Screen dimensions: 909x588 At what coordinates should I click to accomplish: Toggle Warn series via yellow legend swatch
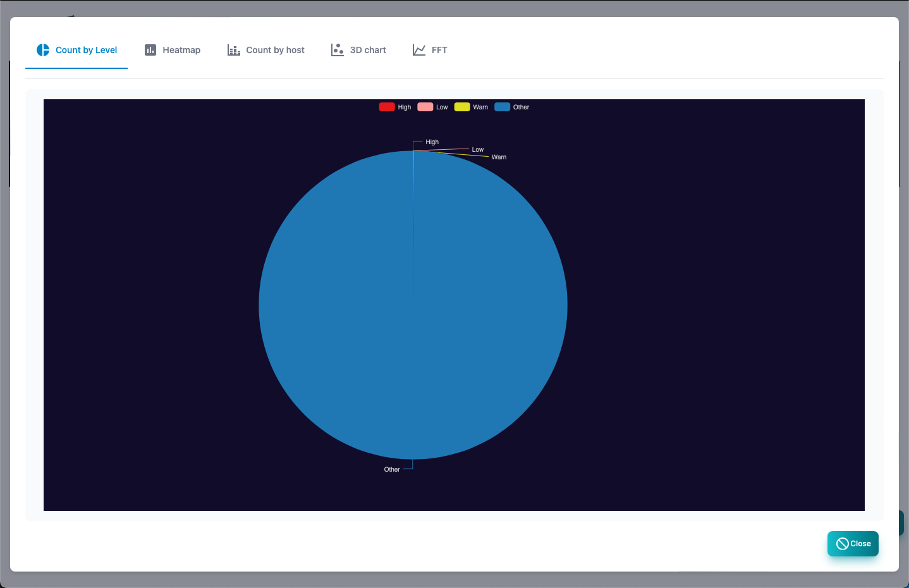point(462,107)
